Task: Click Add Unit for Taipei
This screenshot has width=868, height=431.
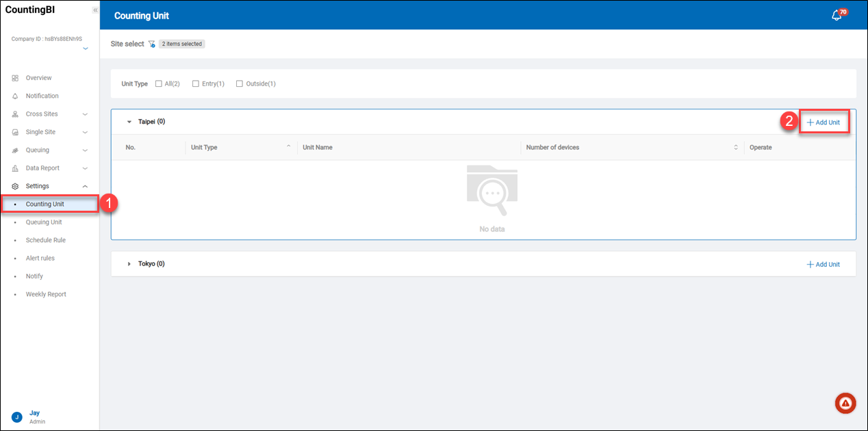Action: (x=824, y=122)
